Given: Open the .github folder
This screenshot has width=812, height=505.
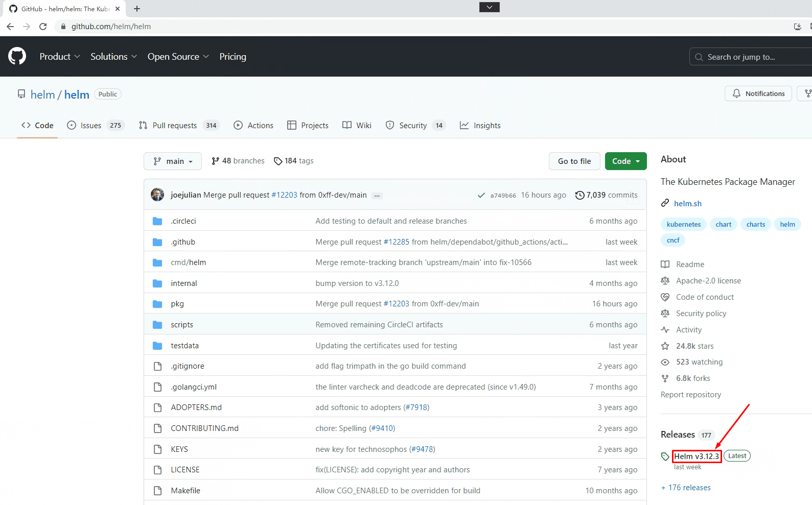Looking at the screenshot, I should click(183, 242).
